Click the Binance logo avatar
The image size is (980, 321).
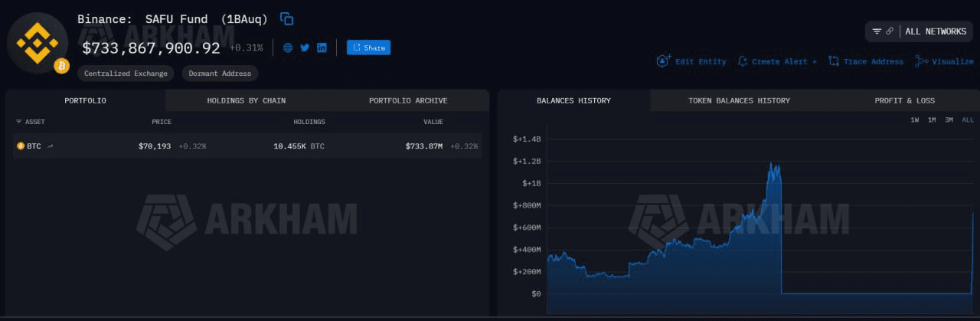click(38, 42)
